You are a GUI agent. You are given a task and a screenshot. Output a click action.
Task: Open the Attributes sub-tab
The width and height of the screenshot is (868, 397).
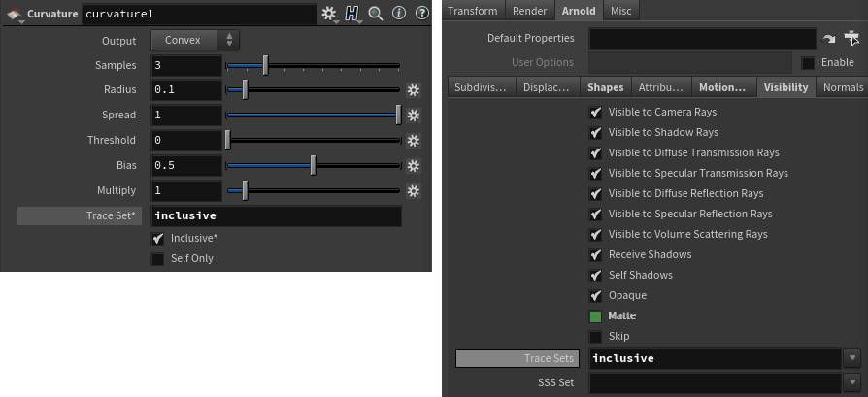(x=662, y=87)
